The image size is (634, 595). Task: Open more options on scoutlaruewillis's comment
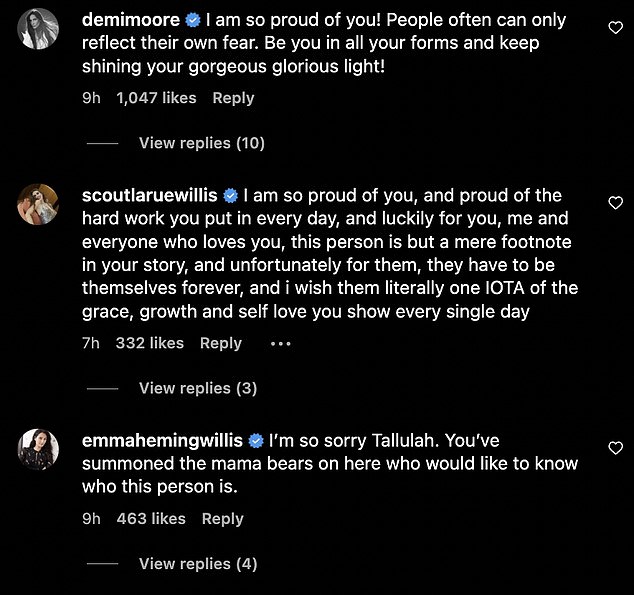280,343
